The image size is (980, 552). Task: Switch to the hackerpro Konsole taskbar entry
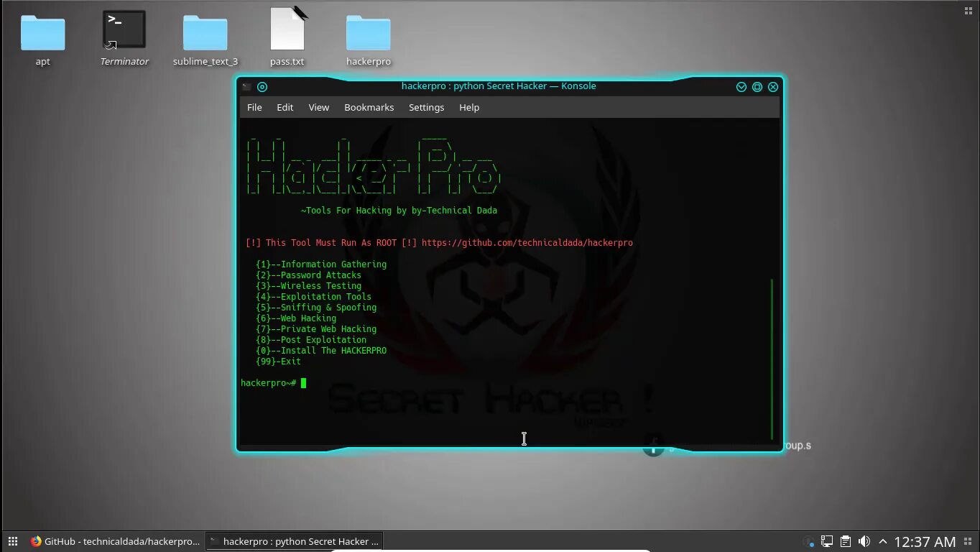(x=294, y=541)
